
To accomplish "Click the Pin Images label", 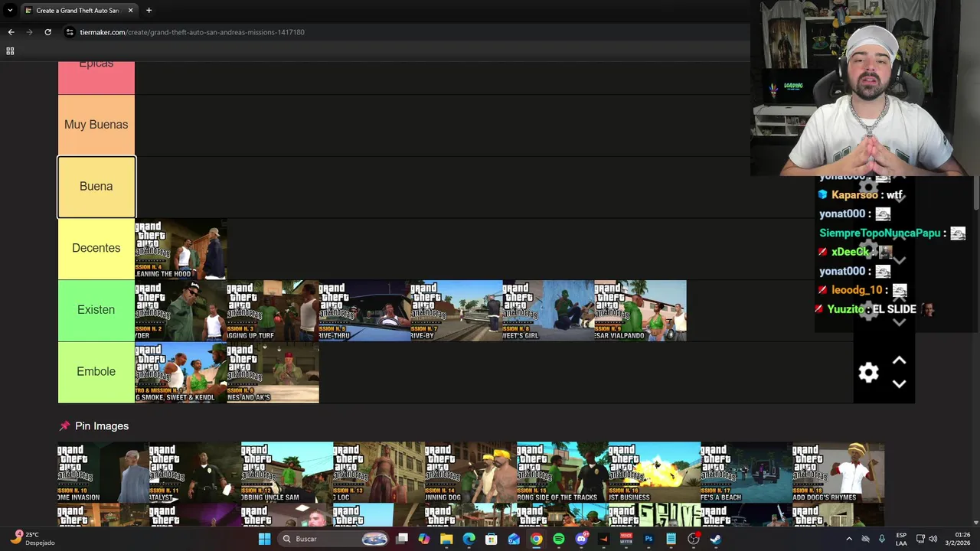I will coord(102,426).
